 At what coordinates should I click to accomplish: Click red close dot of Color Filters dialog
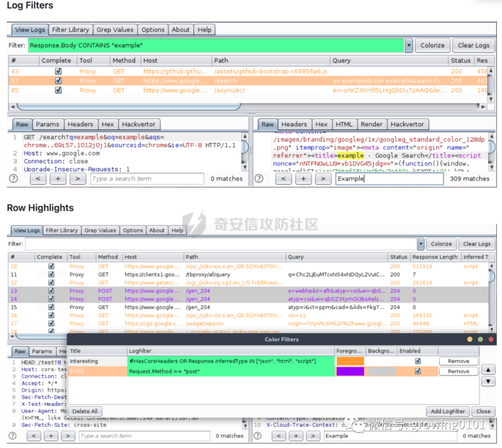tap(491, 339)
